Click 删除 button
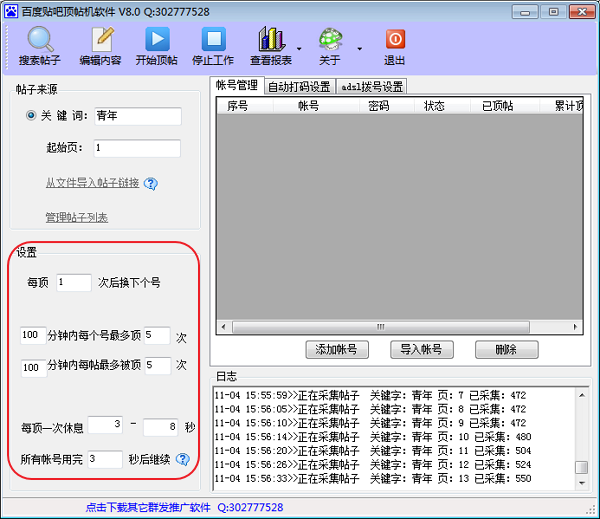600x519 pixels. (507, 349)
